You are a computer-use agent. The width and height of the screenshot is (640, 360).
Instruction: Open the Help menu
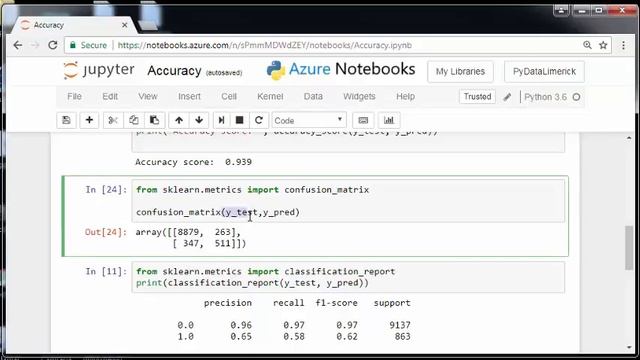coord(405,97)
